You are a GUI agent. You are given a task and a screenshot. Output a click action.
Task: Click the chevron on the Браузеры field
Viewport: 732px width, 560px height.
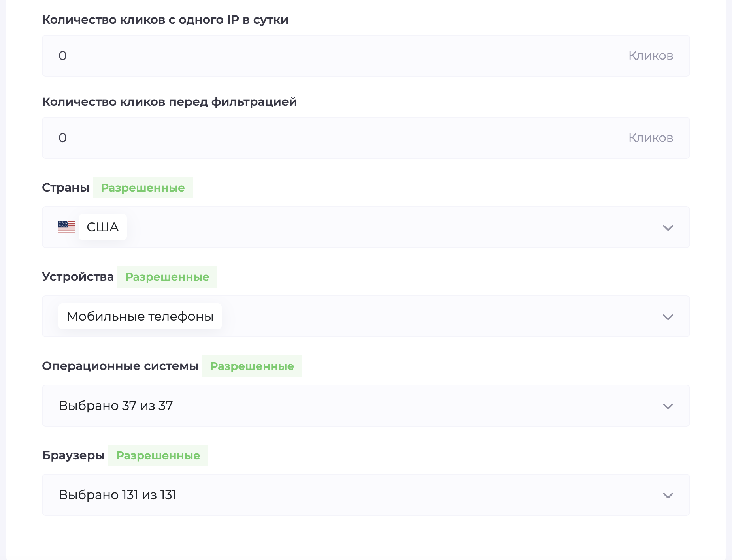tap(668, 495)
